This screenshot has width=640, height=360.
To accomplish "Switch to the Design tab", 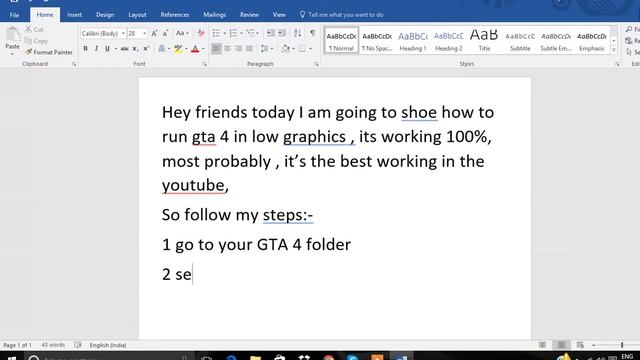I will 105,15.
